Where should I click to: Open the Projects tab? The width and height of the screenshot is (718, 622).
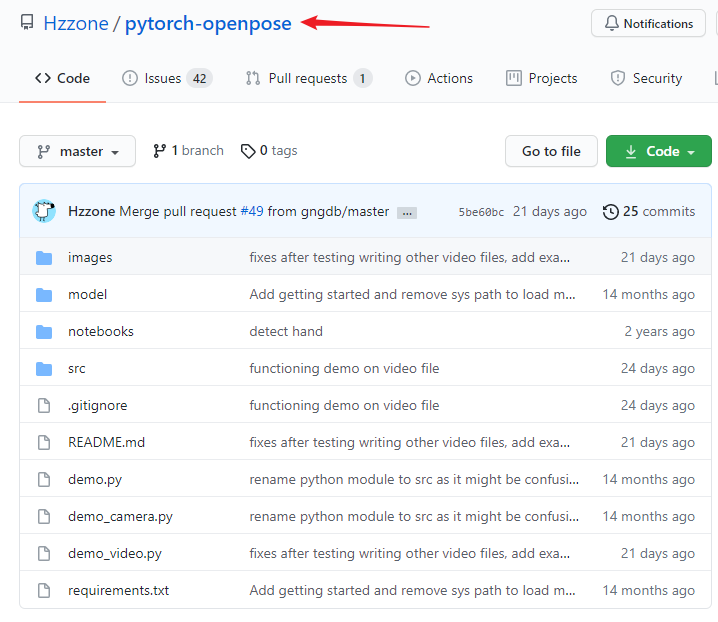[x=541, y=78]
